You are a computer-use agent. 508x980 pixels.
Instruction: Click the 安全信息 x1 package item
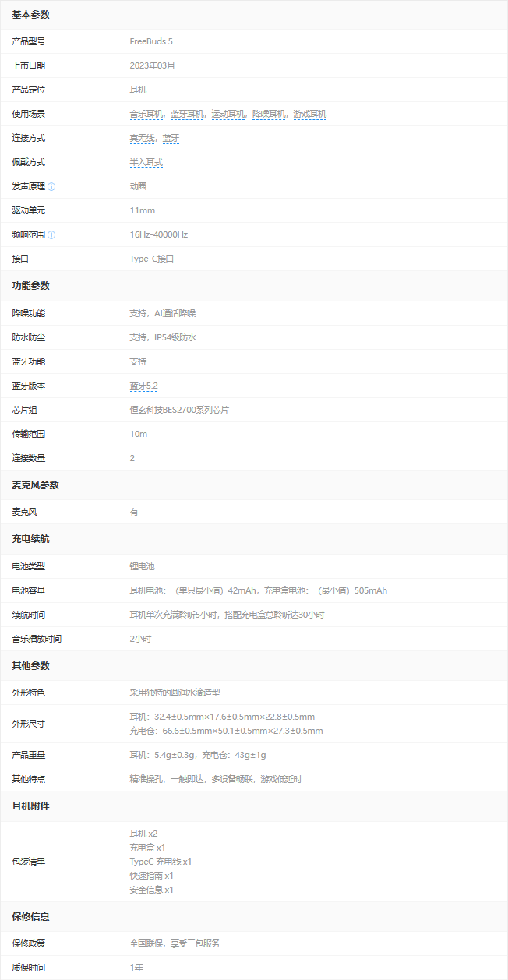pyautogui.click(x=151, y=890)
